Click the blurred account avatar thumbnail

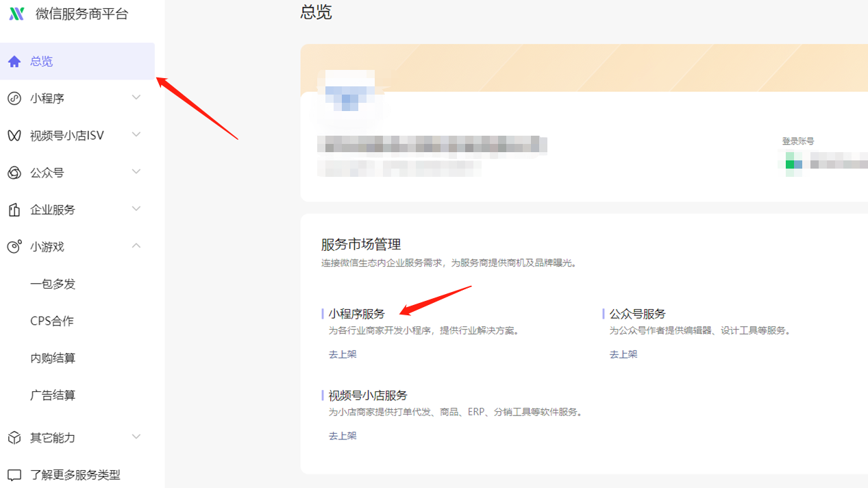point(350,90)
